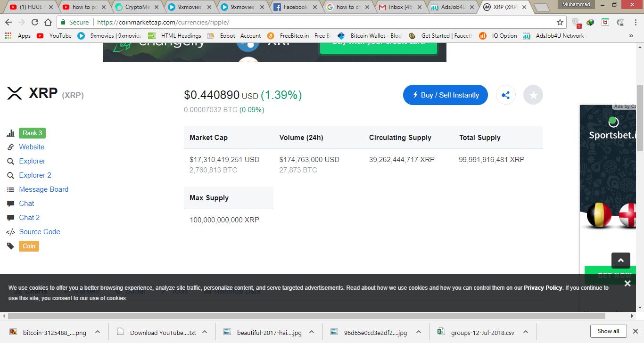
Task: Open the 9xmovies | 9xmovies bookmark
Action: (x=109, y=36)
